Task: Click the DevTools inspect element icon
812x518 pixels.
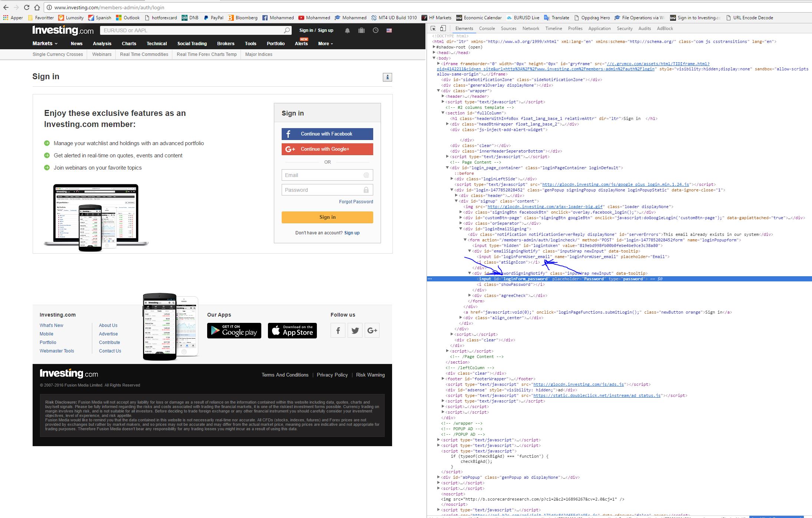Action: (x=433, y=29)
